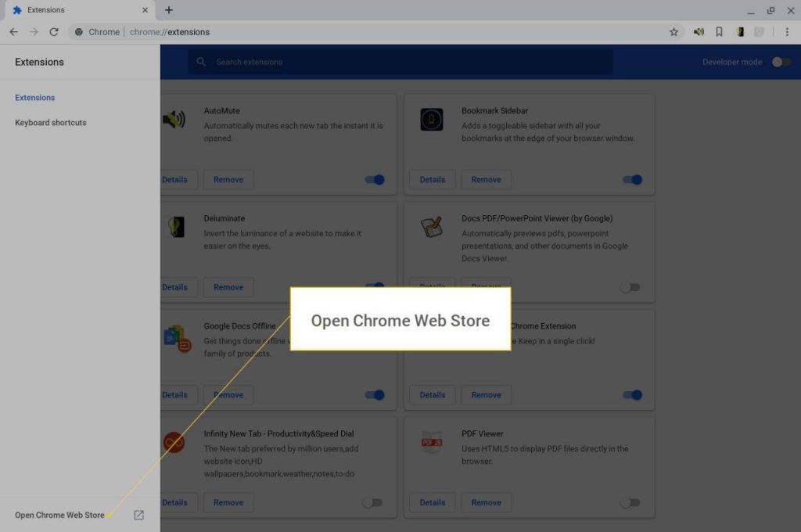Disable Google Docs Offline toggle
Screen dimensions: 801x532
(375, 394)
